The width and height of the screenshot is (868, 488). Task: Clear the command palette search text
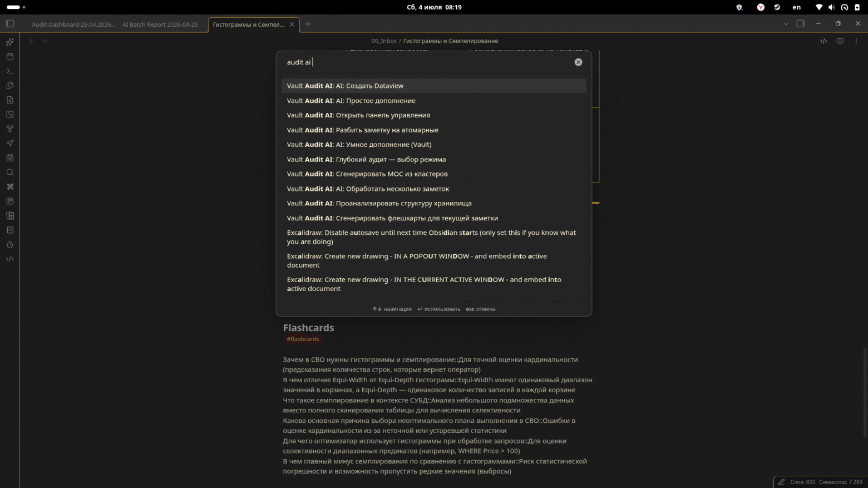click(578, 62)
